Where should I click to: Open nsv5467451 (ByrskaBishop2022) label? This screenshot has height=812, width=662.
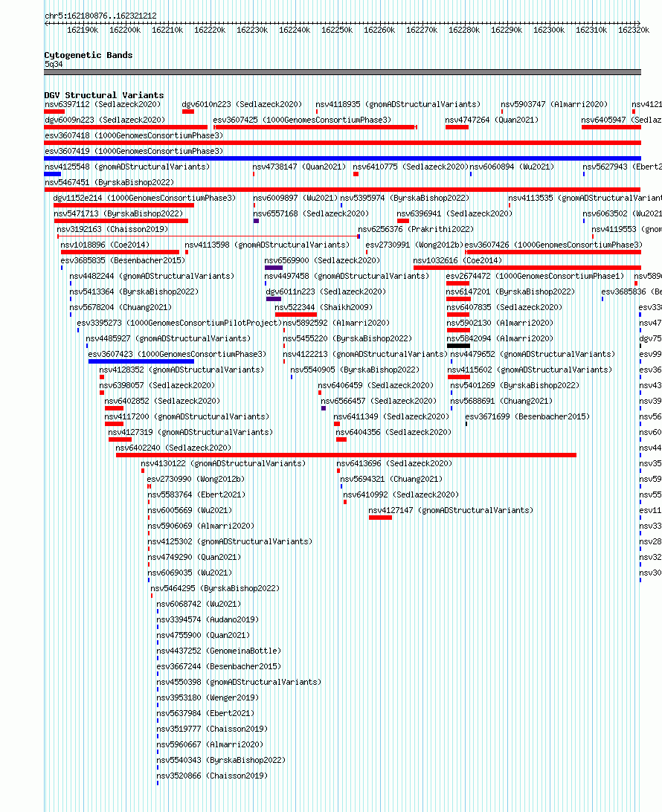click(x=109, y=182)
